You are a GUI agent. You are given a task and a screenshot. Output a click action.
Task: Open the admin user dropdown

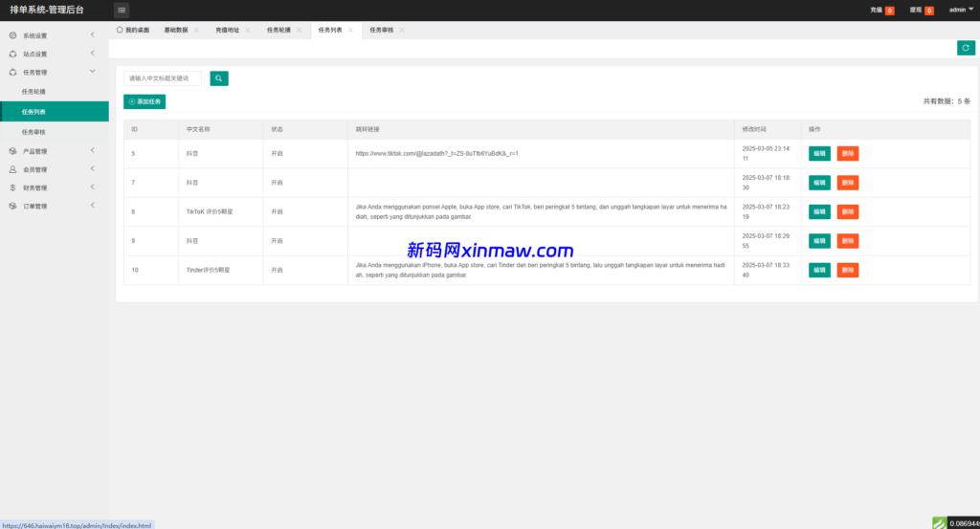click(961, 10)
